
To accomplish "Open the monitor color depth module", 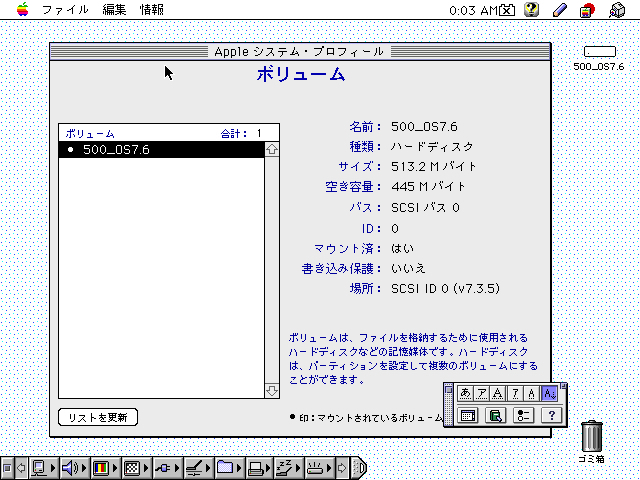I will pyautogui.click(x=101, y=468).
